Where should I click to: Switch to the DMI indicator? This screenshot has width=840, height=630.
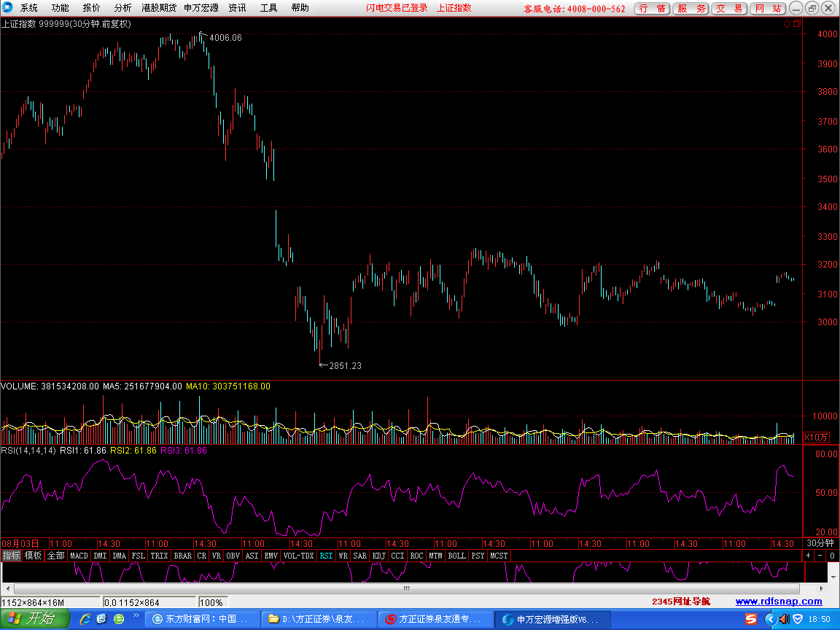(100, 556)
